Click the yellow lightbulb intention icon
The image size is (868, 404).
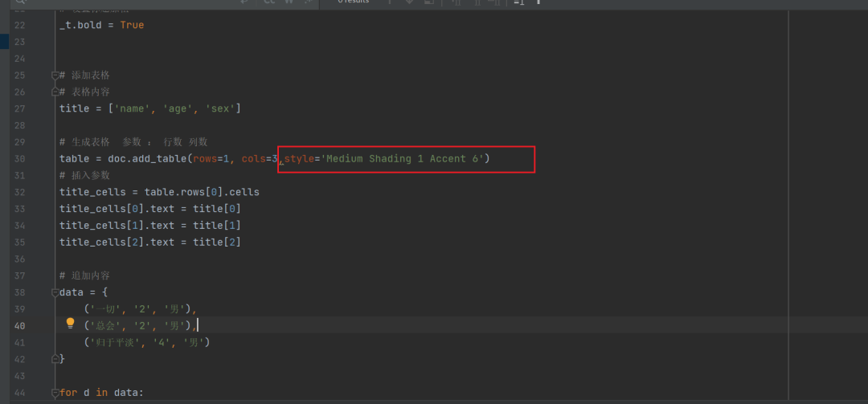(x=70, y=323)
